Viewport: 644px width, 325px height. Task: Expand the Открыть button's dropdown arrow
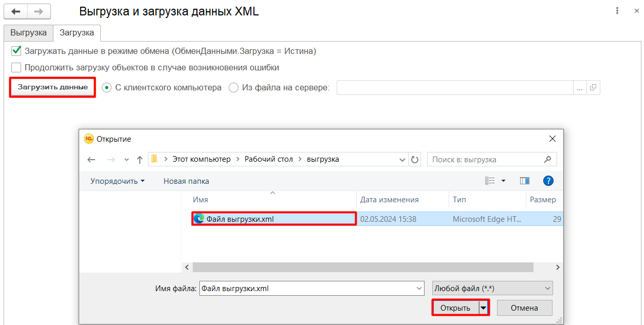(x=483, y=308)
